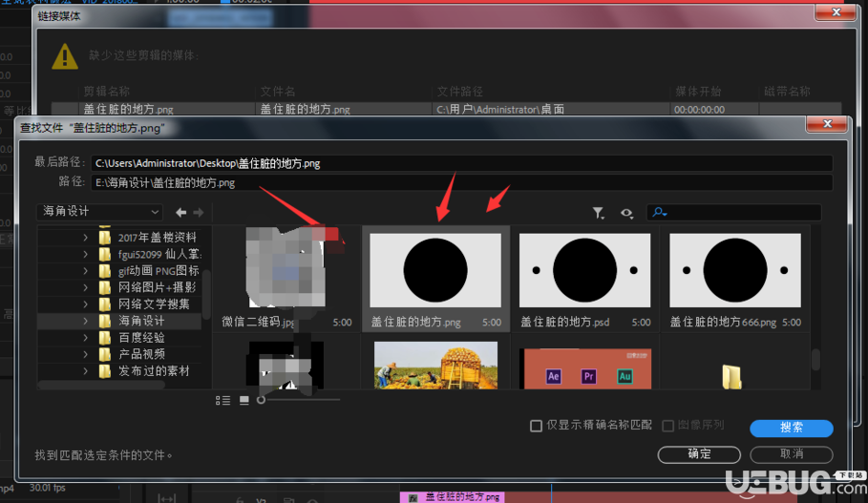The height and width of the screenshot is (503, 868).
Task: Expand the 百度经验 folder
Action: click(85, 338)
